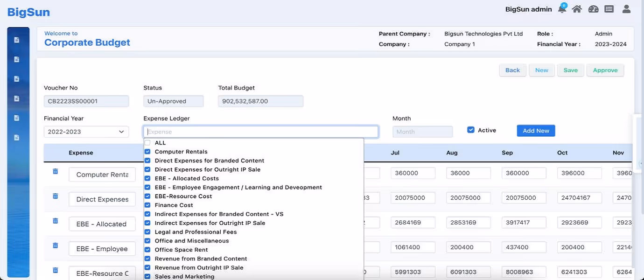644x280 pixels.
Task: Delete the Computer Rentals expense row
Action: click(55, 171)
